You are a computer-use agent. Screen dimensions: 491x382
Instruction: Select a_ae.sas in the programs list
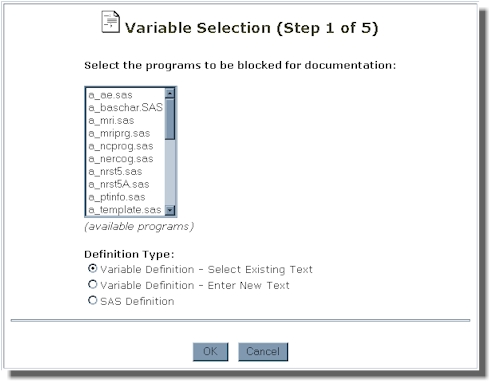pyautogui.click(x=126, y=95)
